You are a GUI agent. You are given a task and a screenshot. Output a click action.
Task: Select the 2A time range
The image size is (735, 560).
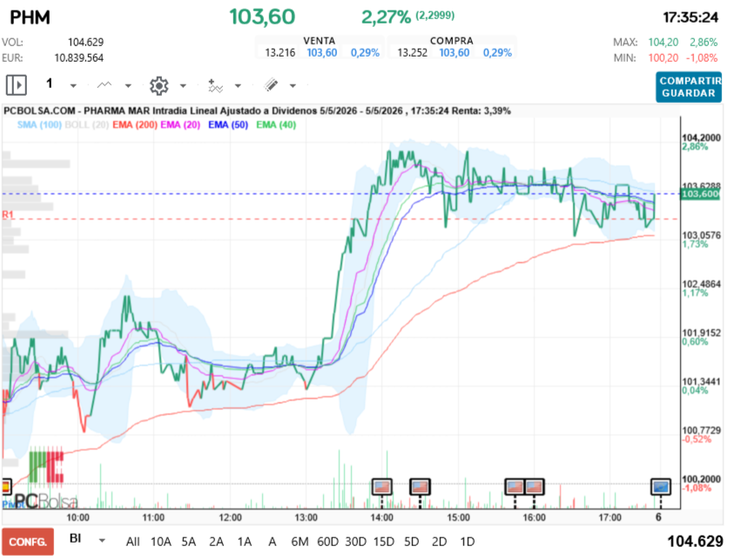tap(216, 542)
